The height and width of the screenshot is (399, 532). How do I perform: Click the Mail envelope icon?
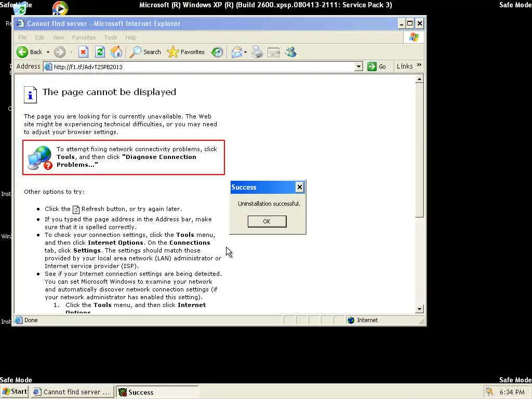(x=237, y=52)
